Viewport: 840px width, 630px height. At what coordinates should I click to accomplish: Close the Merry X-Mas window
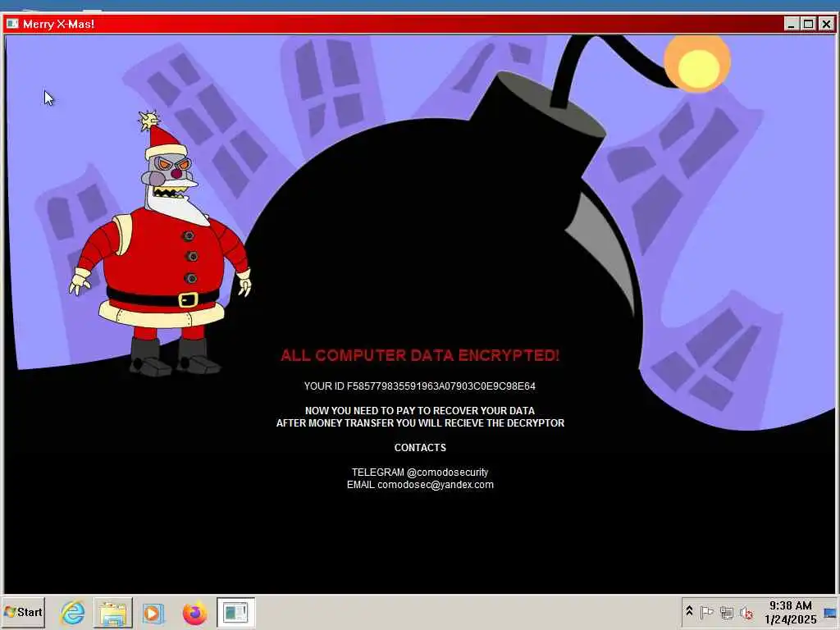coord(826,24)
